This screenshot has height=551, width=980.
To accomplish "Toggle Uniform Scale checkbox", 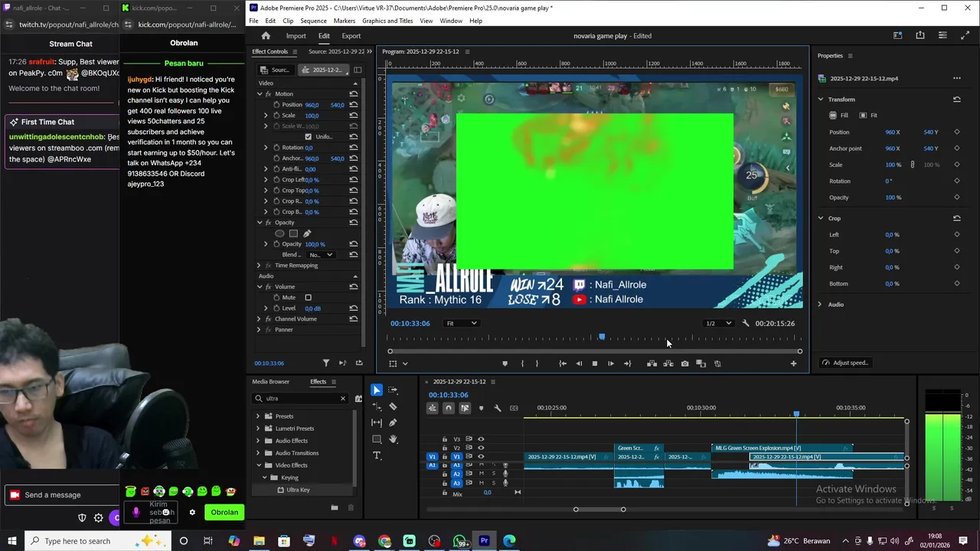I will click(x=309, y=137).
